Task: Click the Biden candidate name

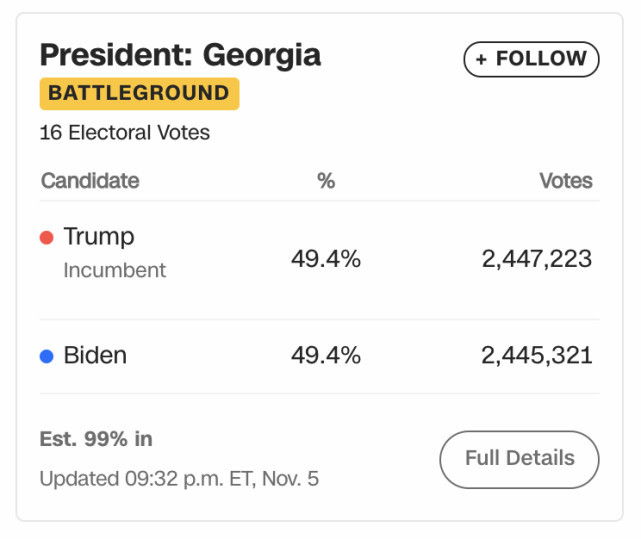Action: coord(95,355)
